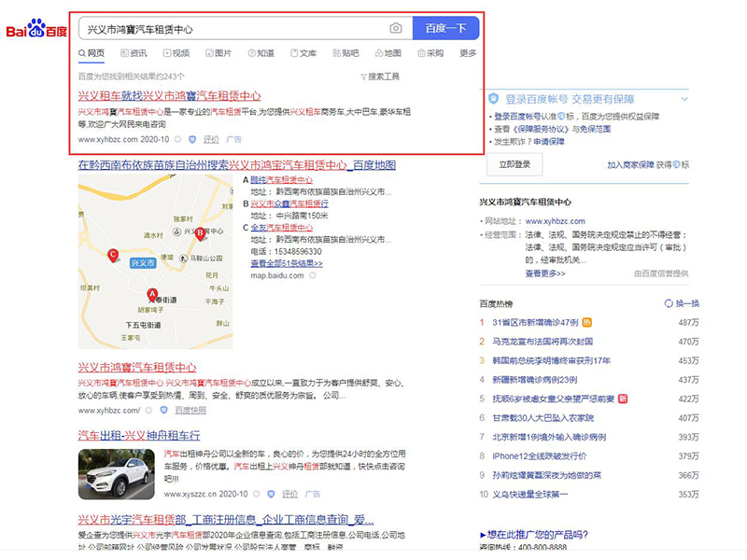Click 加入商家保障 link
This screenshot has height=560, width=747.
click(631, 165)
